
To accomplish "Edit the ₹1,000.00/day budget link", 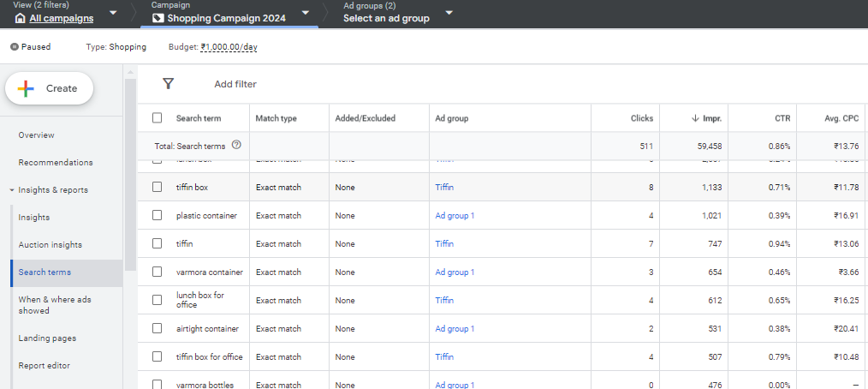I will tap(229, 47).
